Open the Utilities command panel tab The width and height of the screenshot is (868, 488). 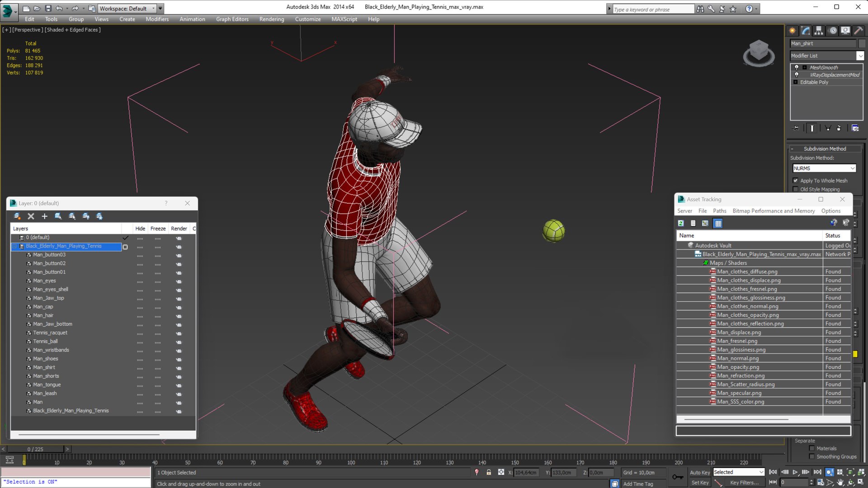point(858,30)
